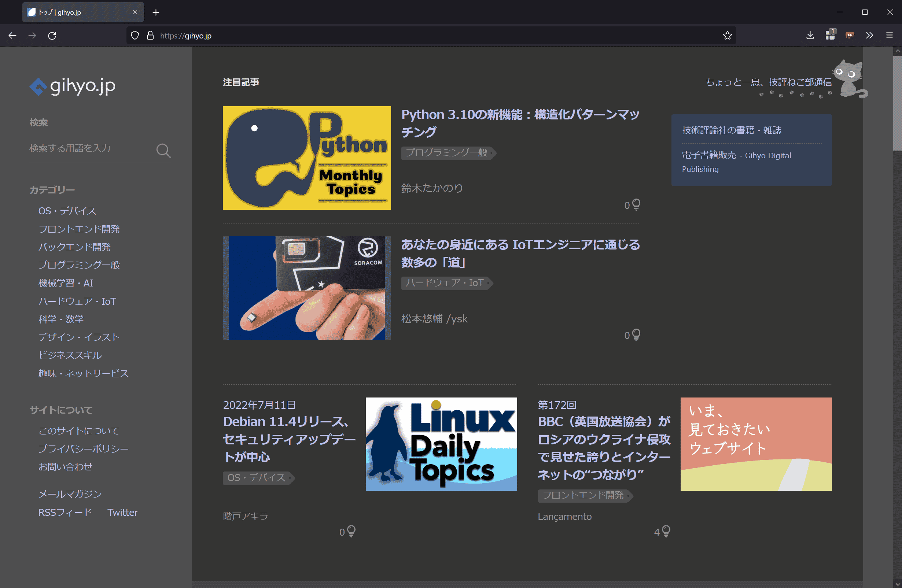Maximize the Firefox window

(865, 12)
